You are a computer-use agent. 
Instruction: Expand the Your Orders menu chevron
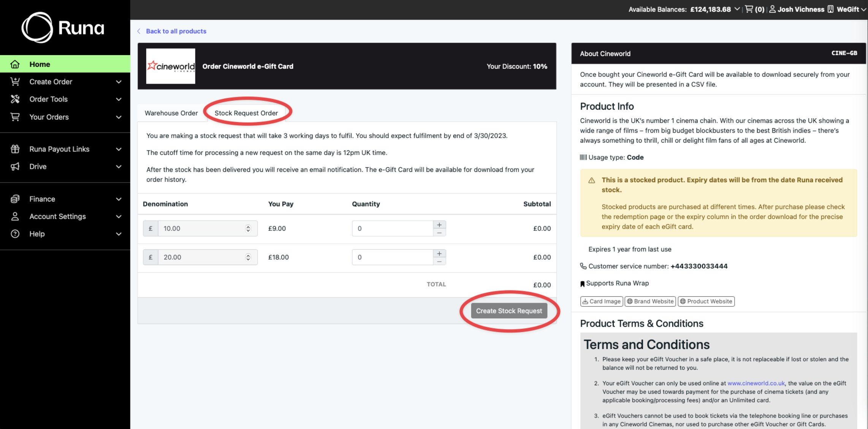119,117
